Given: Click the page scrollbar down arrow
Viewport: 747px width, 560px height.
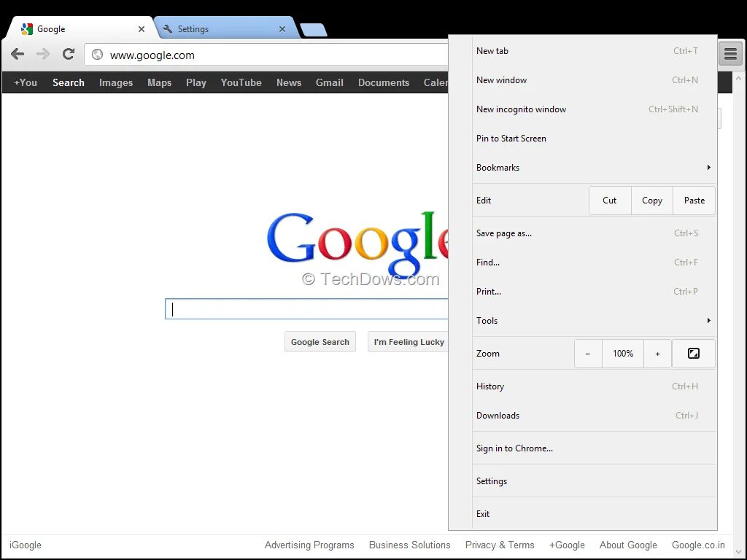Looking at the screenshot, I should click(x=738, y=551).
